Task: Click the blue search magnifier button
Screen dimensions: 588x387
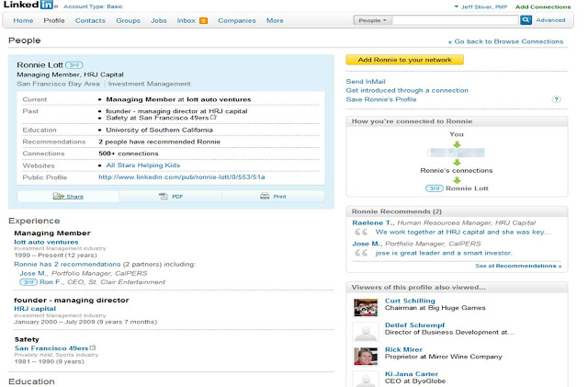Action: coord(526,20)
